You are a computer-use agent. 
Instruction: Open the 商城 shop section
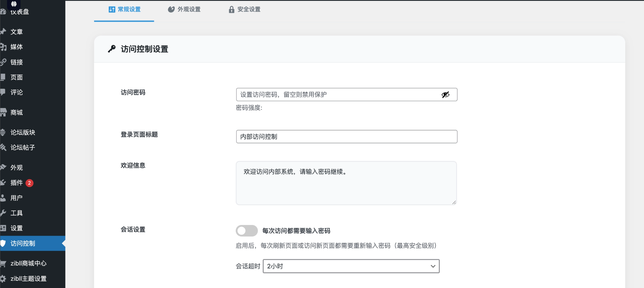[17, 113]
